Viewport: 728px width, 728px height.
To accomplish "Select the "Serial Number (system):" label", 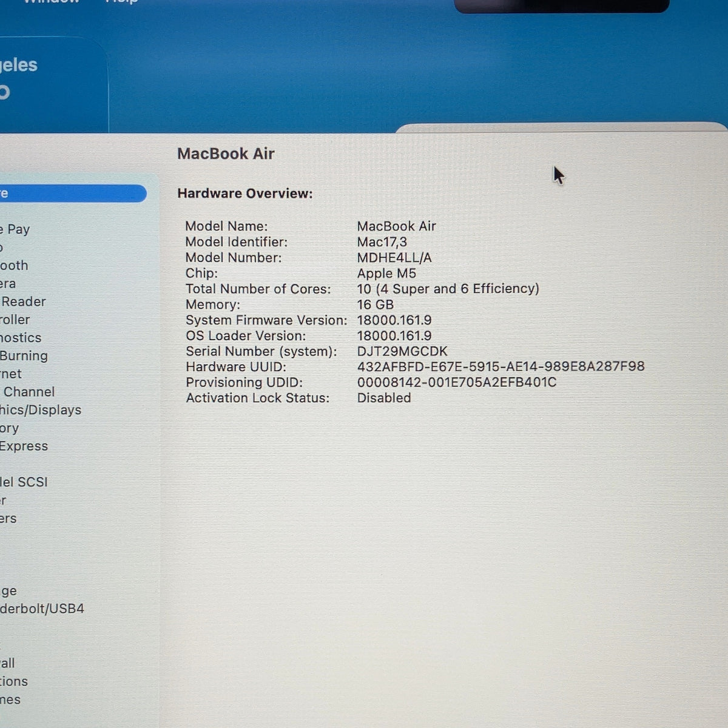I will [261, 351].
